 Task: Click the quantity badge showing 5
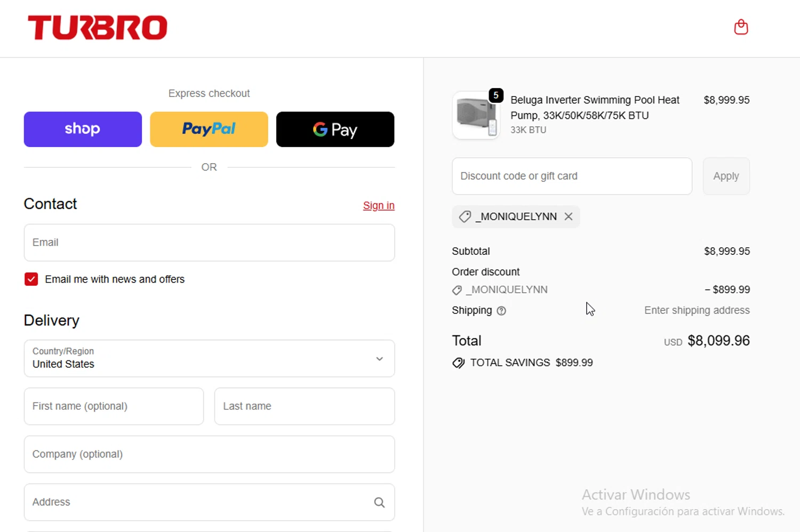tap(496, 95)
